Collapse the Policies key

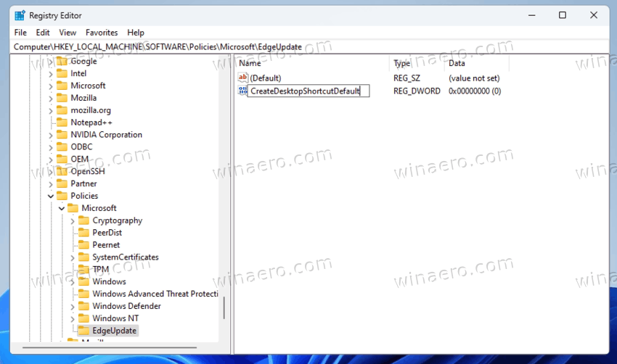tap(51, 196)
